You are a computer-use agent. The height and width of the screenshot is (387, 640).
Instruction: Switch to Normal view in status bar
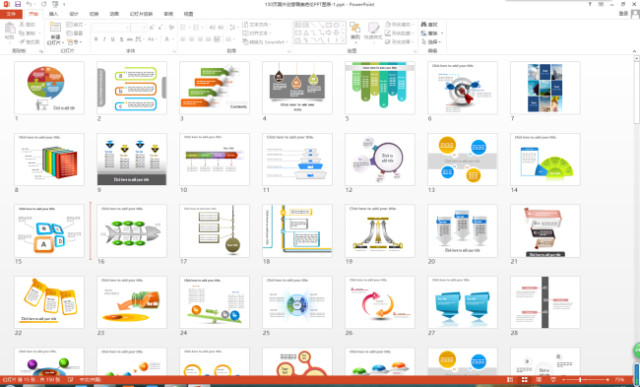point(510,380)
